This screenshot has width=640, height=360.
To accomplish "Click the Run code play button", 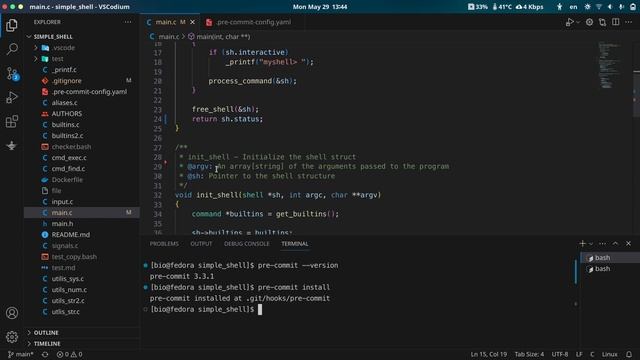I will [570, 22].
